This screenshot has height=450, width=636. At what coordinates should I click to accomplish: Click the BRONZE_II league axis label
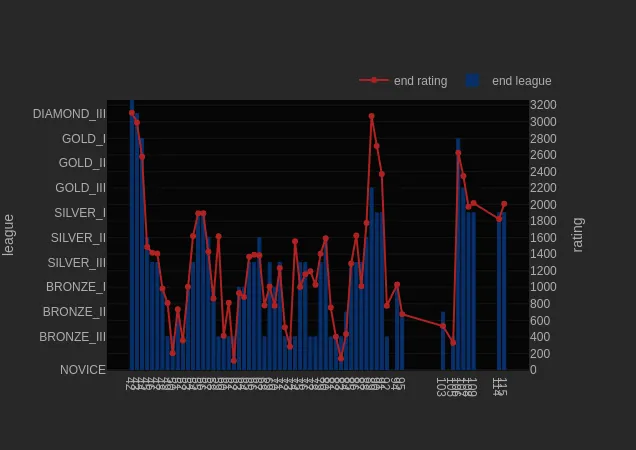(75, 312)
